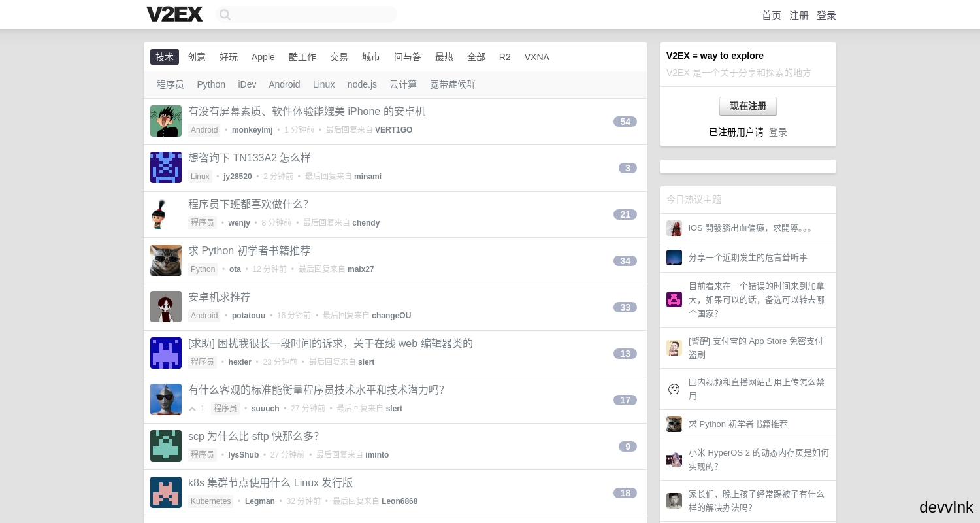The width and height of the screenshot is (980, 523).
Task: Open jy28520's pixel avatar on TN133A2 topic
Action: click(166, 167)
